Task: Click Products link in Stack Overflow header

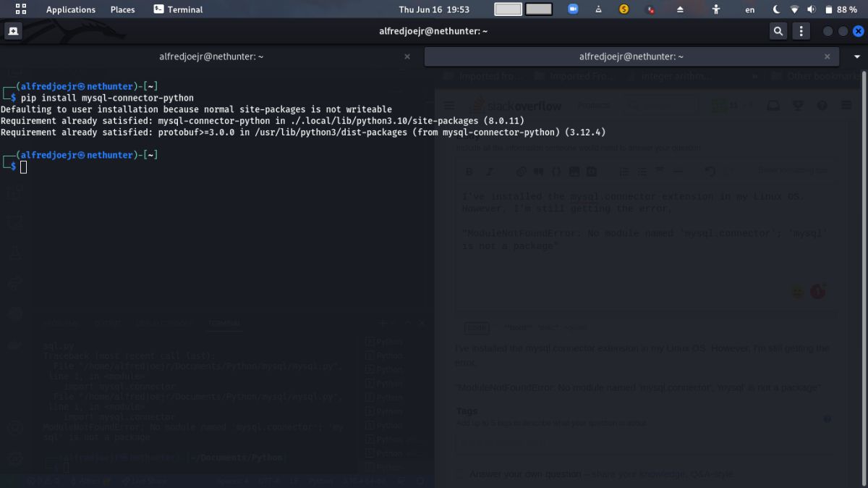Action: (x=593, y=105)
